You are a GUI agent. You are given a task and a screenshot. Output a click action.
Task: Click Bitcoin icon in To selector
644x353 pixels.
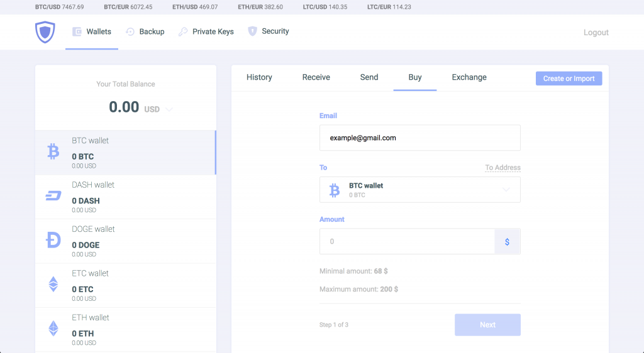click(335, 190)
